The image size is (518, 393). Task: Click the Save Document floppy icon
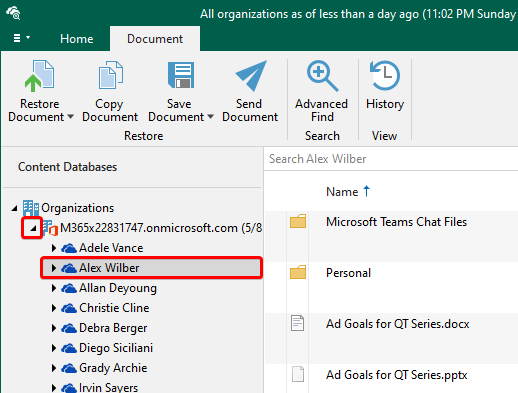pos(180,75)
